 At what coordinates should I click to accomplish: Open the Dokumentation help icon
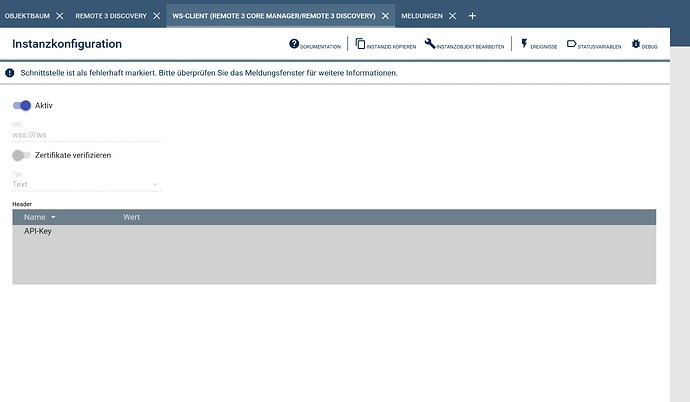point(294,44)
